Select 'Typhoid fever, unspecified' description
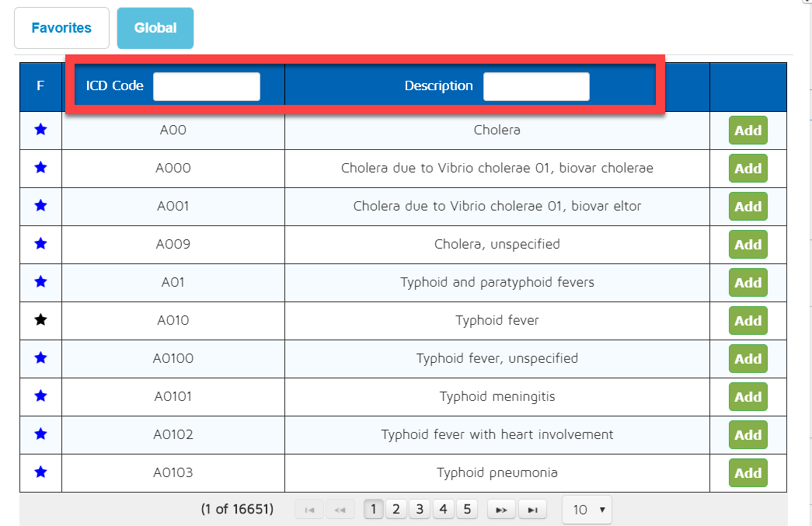The width and height of the screenshot is (812, 526). click(x=497, y=358)
